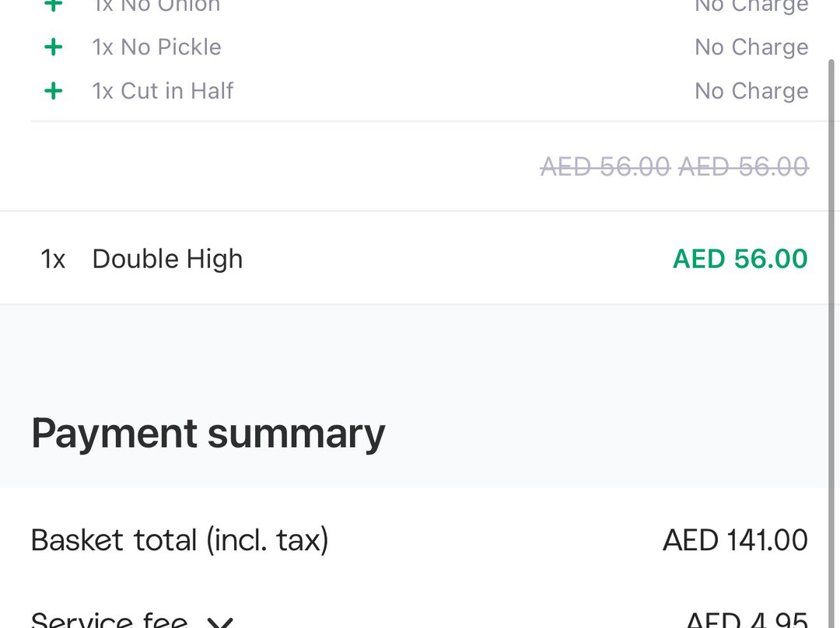Click the green plus beside No Onion
Screen dimensions: 840x628
(x=53, y=5)
